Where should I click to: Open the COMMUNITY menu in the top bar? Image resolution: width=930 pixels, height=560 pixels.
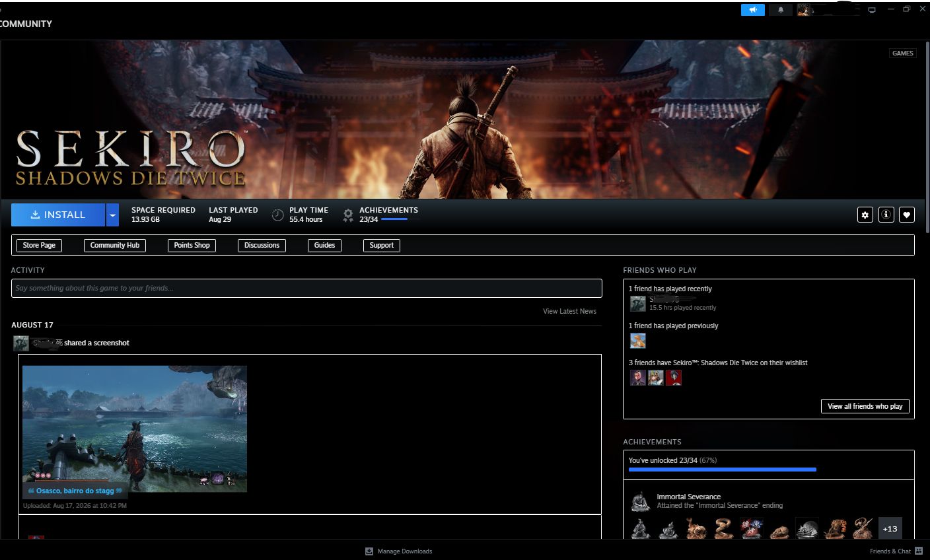click(26, 24)
